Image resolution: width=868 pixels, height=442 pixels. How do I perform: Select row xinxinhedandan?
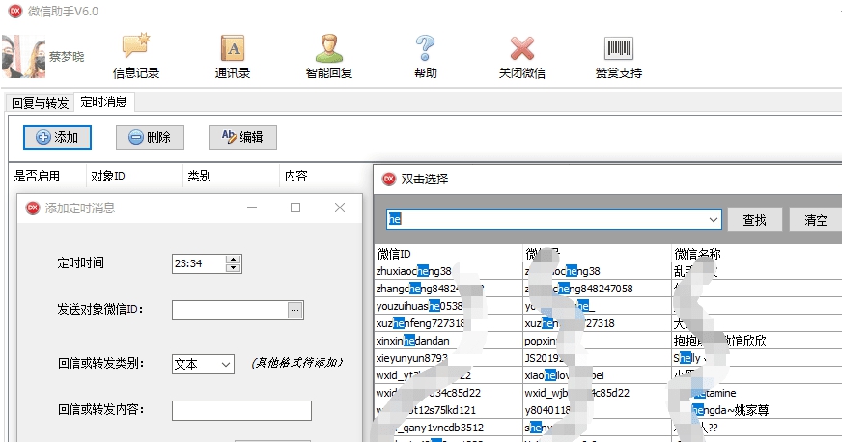pos(448,341)
